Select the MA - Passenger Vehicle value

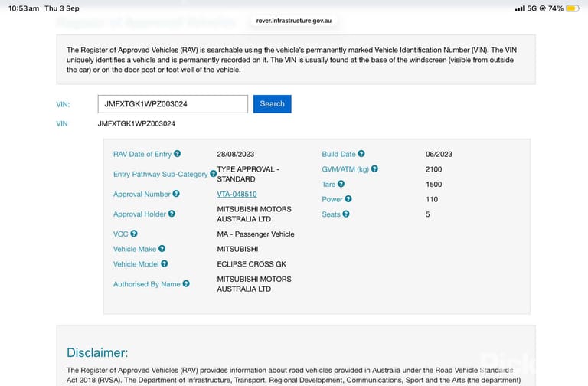pos(256,234)
